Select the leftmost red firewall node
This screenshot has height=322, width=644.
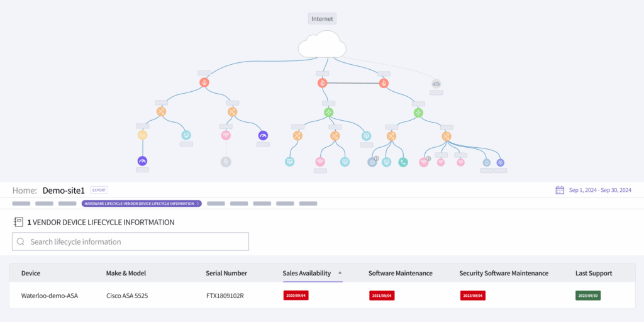204,82
